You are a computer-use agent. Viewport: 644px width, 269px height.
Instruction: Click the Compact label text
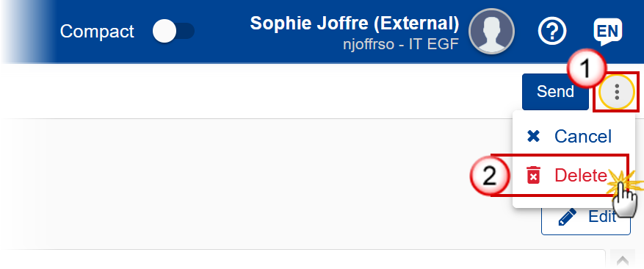tap(97, 32)
